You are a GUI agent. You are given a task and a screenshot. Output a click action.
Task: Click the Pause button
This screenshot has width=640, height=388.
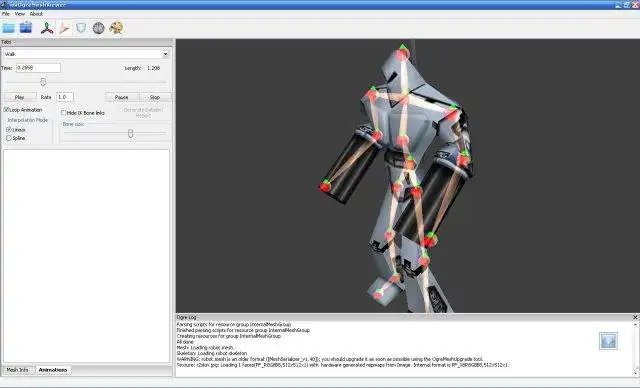(x=122, y=97)
